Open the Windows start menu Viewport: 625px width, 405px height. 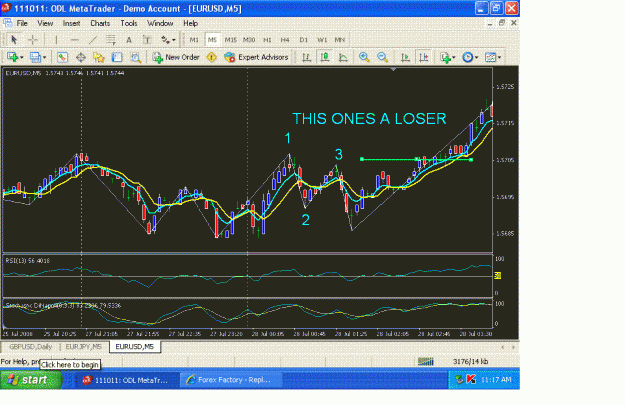[x=31, y=380]
